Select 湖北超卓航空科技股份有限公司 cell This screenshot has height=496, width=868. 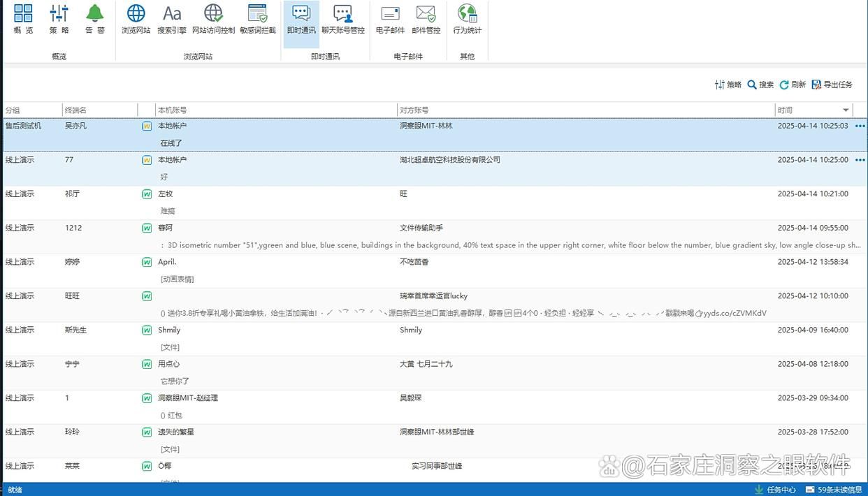pyautogui.click(x=450, y=160)
